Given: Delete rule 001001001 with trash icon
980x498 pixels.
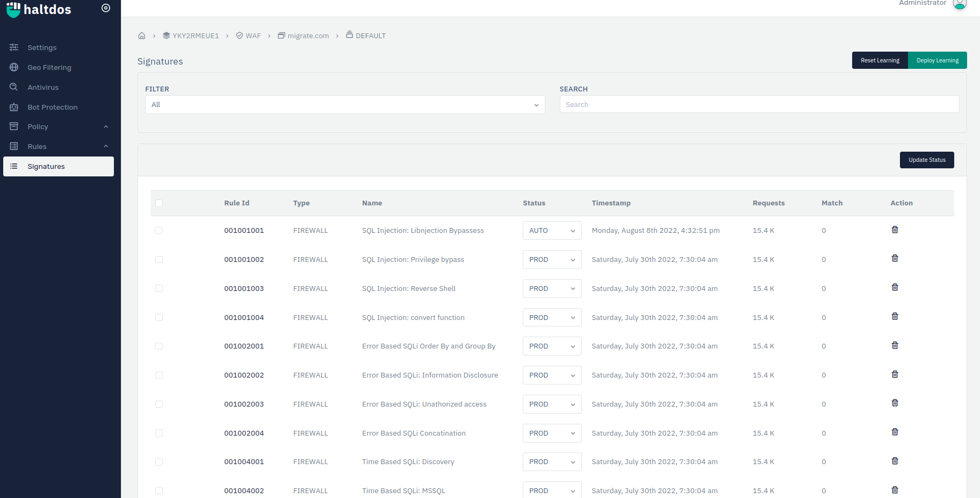Looking at the screenshot, I should tap(895, 230).
